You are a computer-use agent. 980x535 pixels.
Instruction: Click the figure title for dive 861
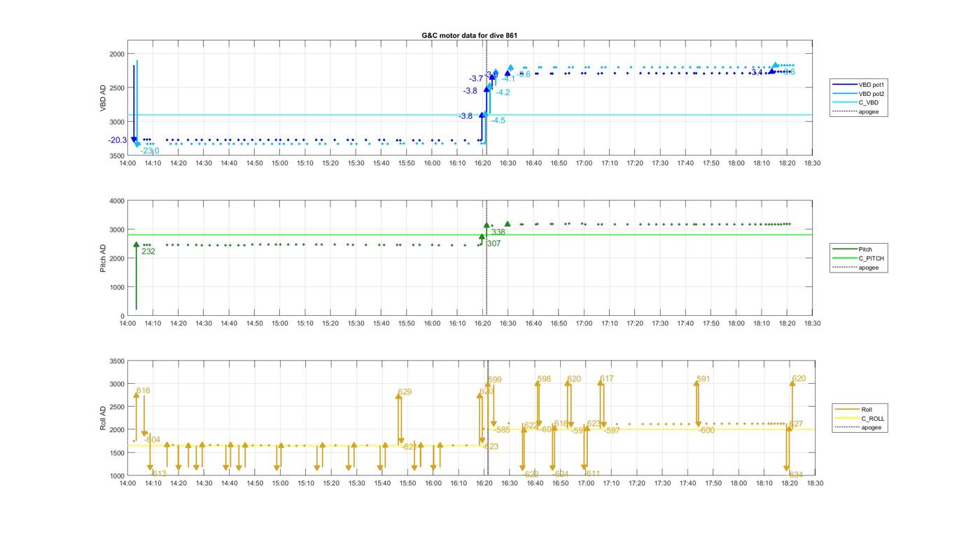pyautogui.click(x=470, y=35)
